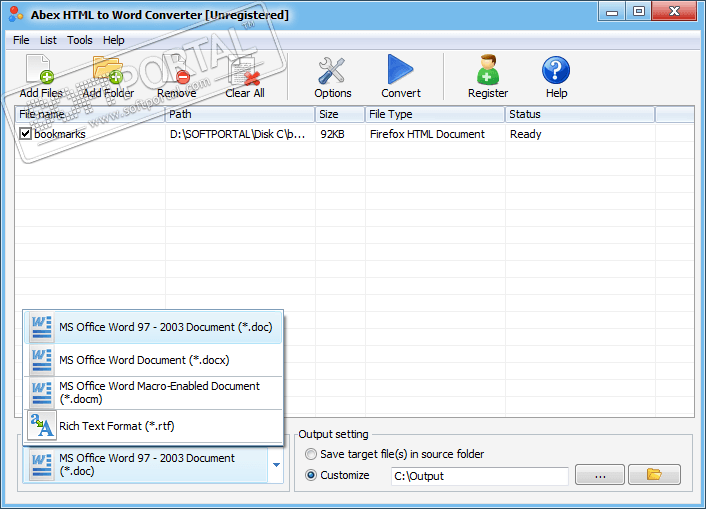Screen dimensions: 706x509
Task: Maximize the Abex converter window
Action: (x=638, y=11)
